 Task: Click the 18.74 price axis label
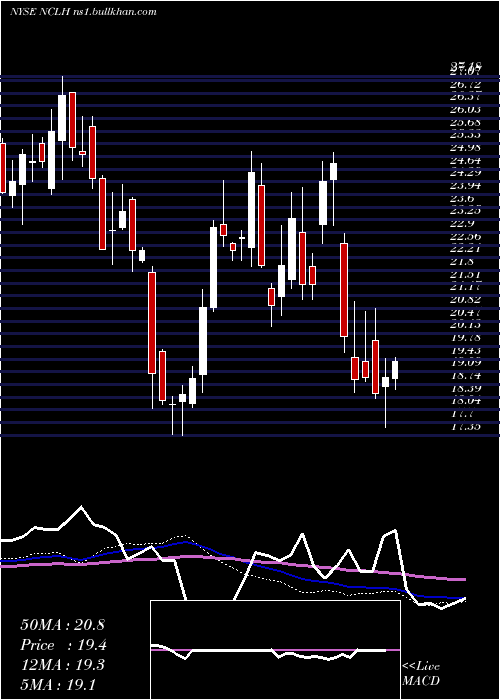click(465, 375)
